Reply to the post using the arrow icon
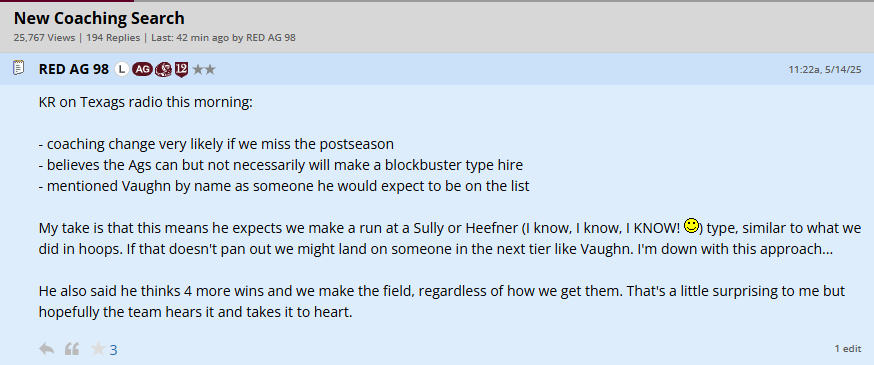The height and width of the screenshot is (365, 874). (x=46, y=349)
